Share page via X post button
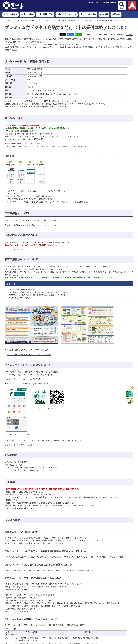138x644 pixels. tap(63, 34)
